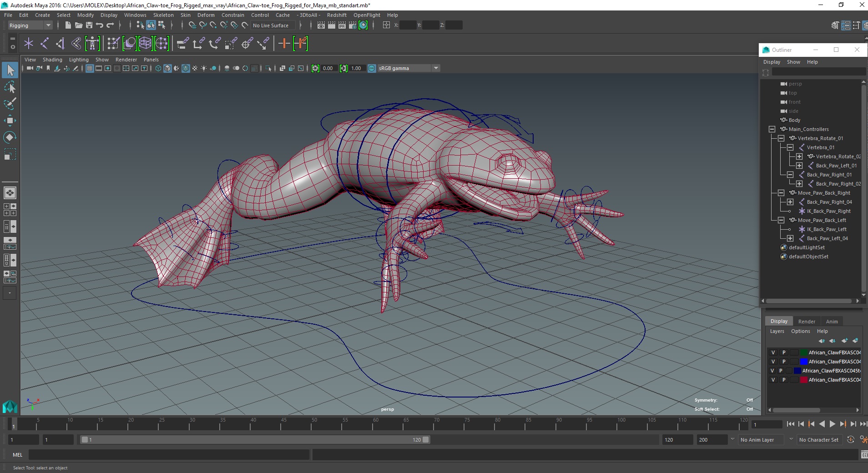Activate the Scale tool in the toolbox
Screen dimensions: 868x473
(x=10, y=154)
